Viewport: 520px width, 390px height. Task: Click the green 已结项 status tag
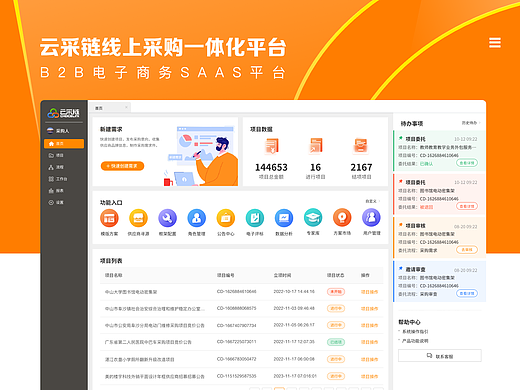coord(336,342)
